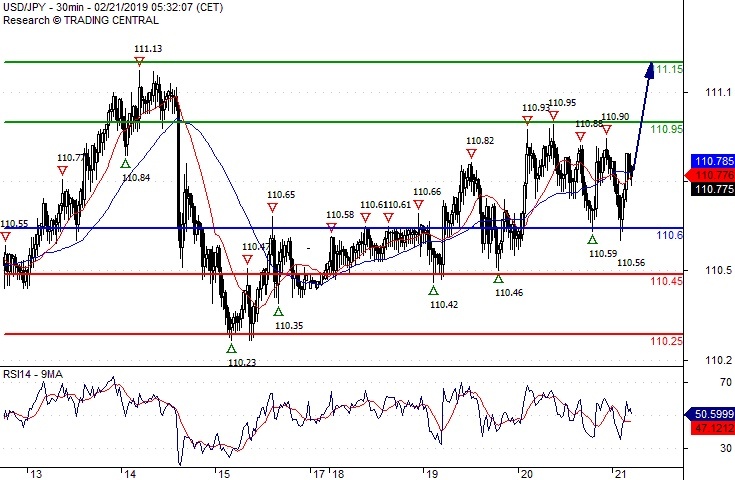
Task: Click date 15 on the time axis
Action: tap(225, 474)
